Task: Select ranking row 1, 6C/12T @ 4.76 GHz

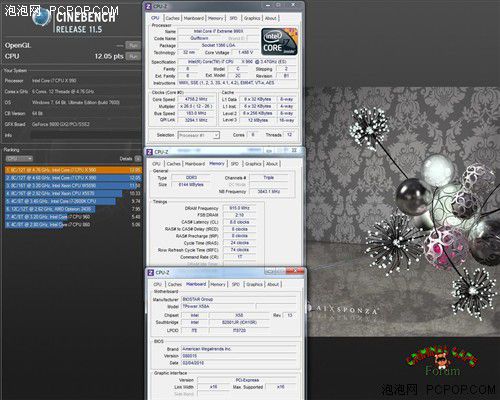Action: (73, 170)
